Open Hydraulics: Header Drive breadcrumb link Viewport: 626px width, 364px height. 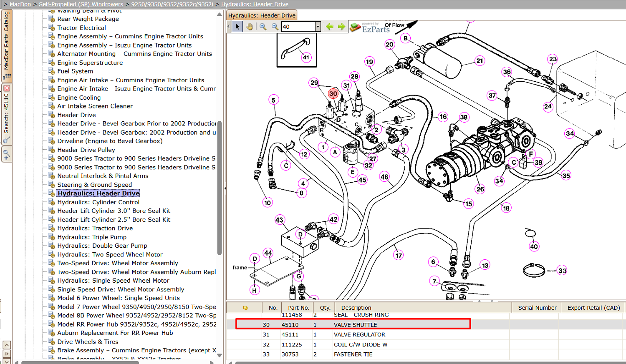pos(255,4)
